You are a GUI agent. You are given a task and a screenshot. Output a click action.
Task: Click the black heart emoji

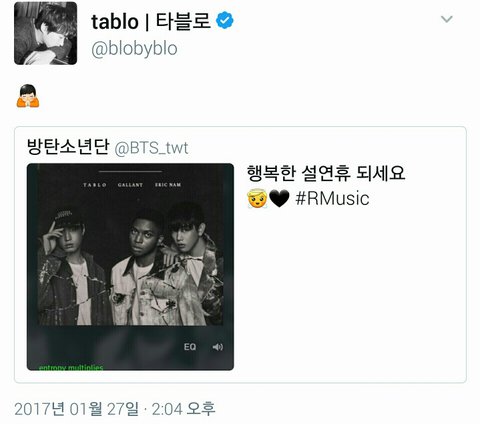pyautogui.click(x=279, y=199)
